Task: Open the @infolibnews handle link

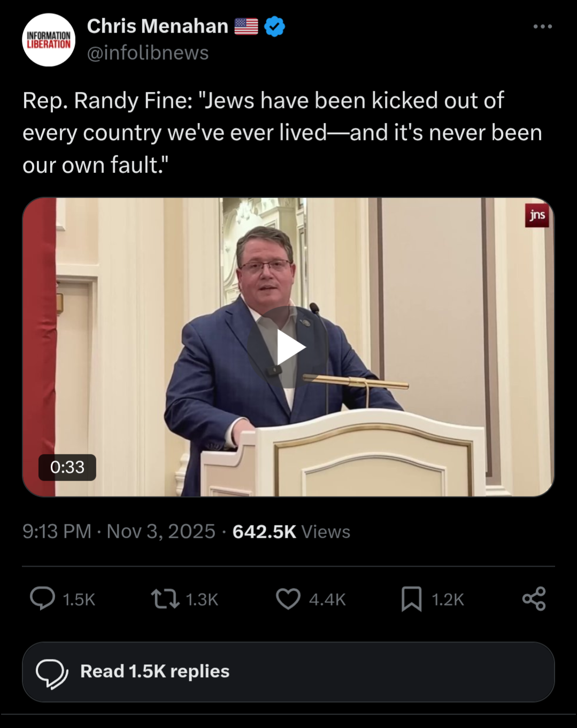Action: (x=148, y=53)
